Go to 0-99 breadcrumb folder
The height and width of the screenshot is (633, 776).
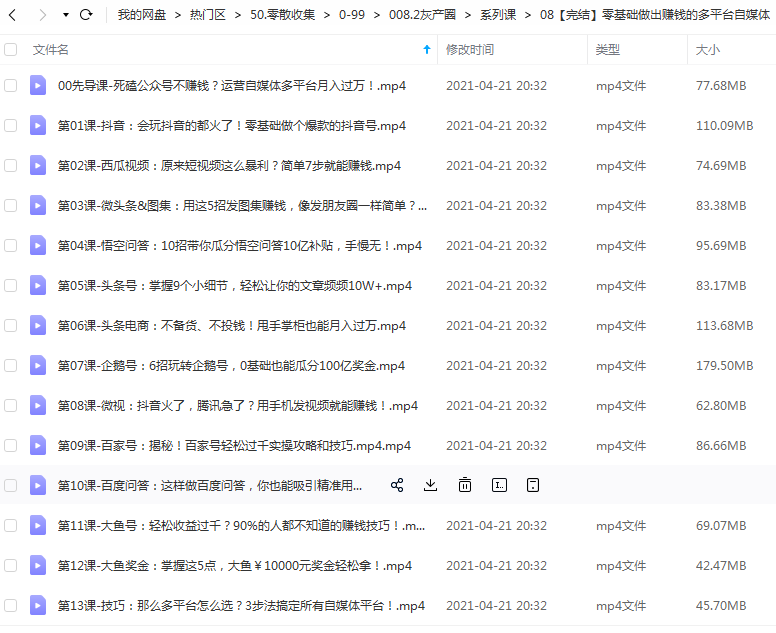point(352,15)
